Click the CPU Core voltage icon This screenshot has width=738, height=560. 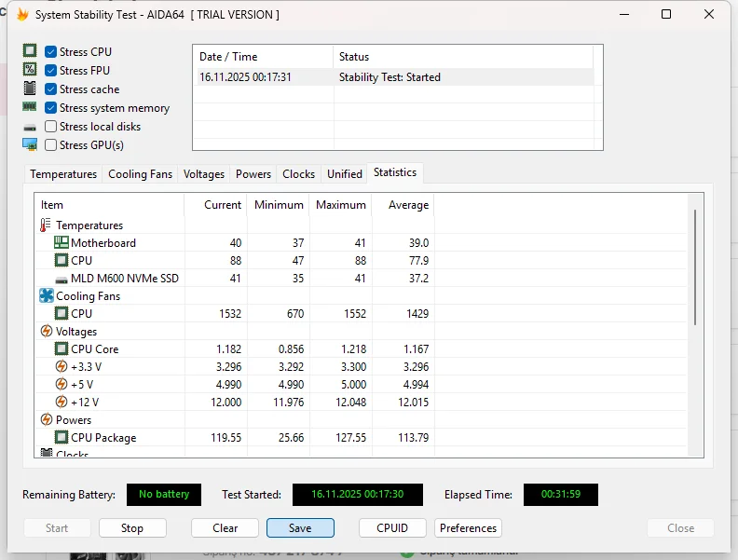[x=61, y=348]
